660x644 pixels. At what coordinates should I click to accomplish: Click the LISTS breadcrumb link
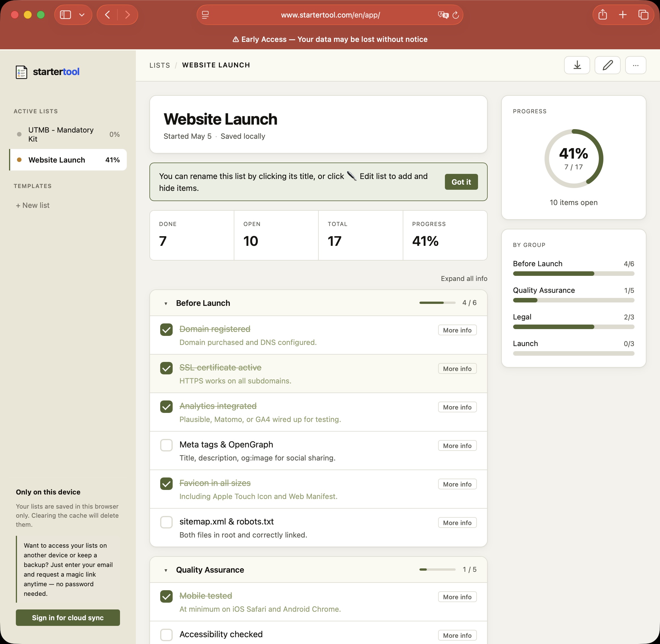pyautogui.click(x=160, y=65)
